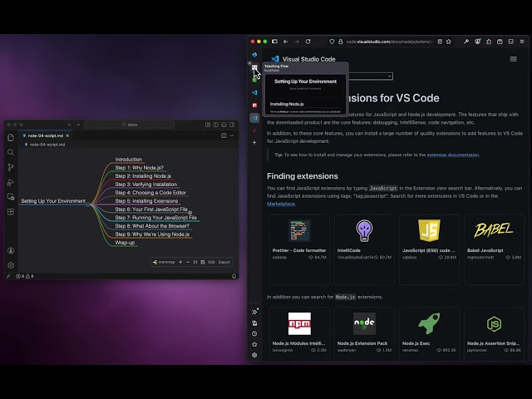Split the VS Code editor right
Image resolution: width=532 pixels, height=399 pixels.
(x=224, y=135)
